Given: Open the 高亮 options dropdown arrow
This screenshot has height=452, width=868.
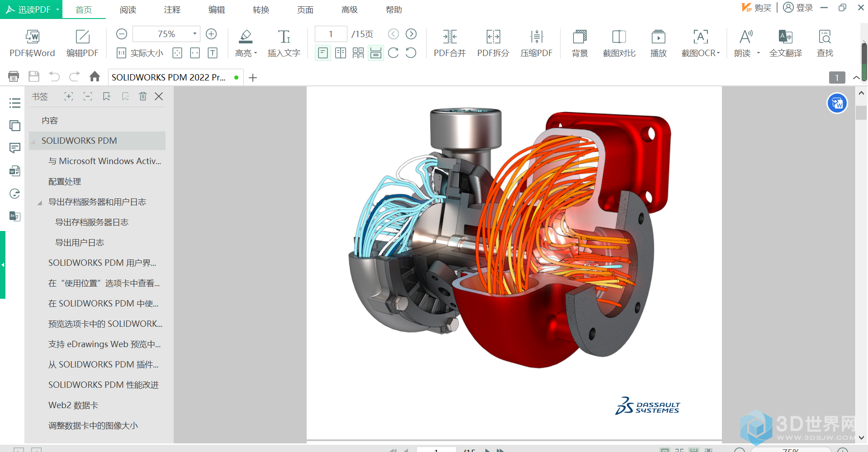Looking at the screenshot, I should [x=256, y=53].
